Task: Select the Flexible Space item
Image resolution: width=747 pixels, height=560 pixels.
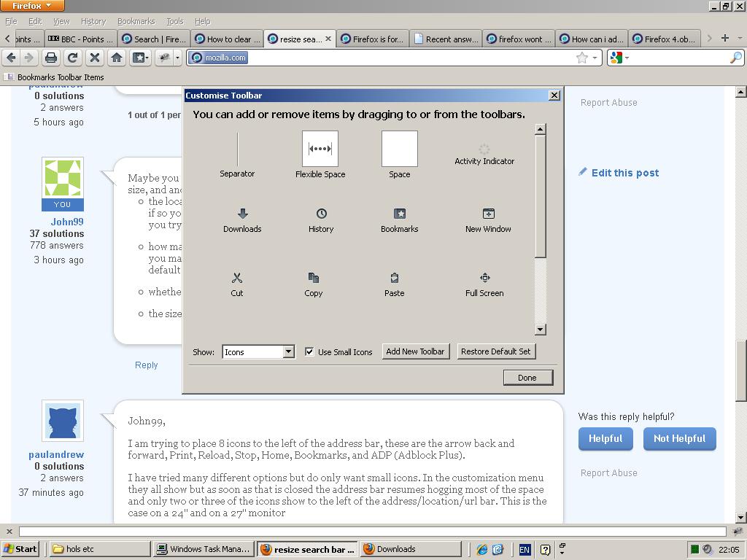Action: click(320, 155)
